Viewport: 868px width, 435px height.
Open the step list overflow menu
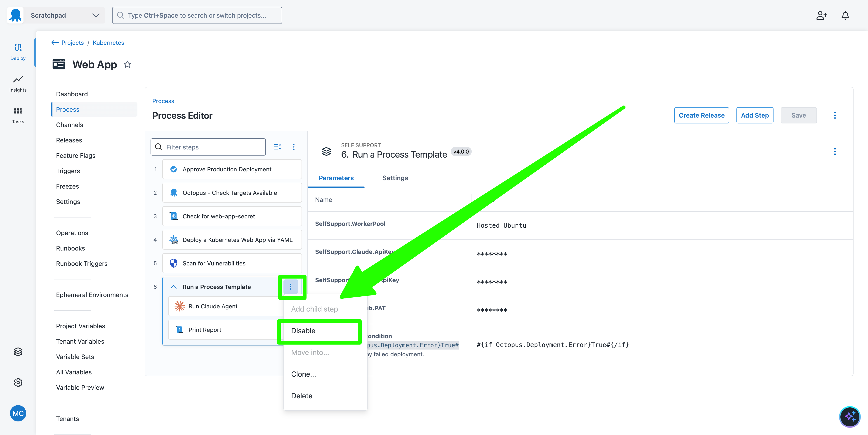[x=294, y=147]
